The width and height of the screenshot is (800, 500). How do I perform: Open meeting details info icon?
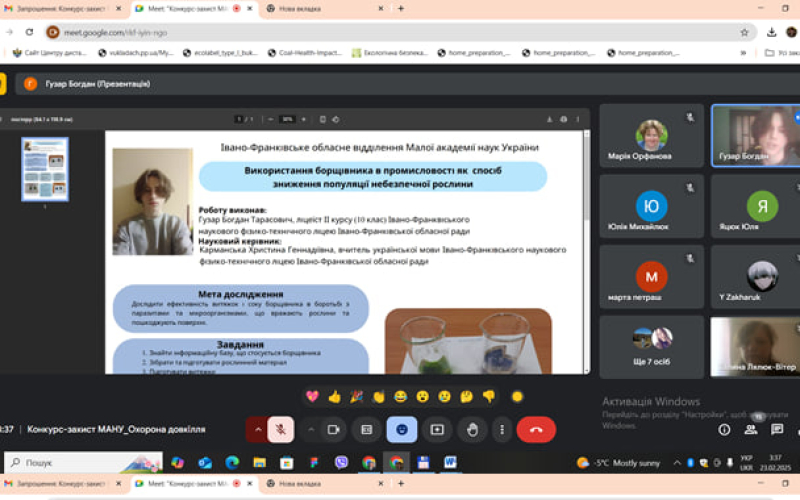coord(724,430)
